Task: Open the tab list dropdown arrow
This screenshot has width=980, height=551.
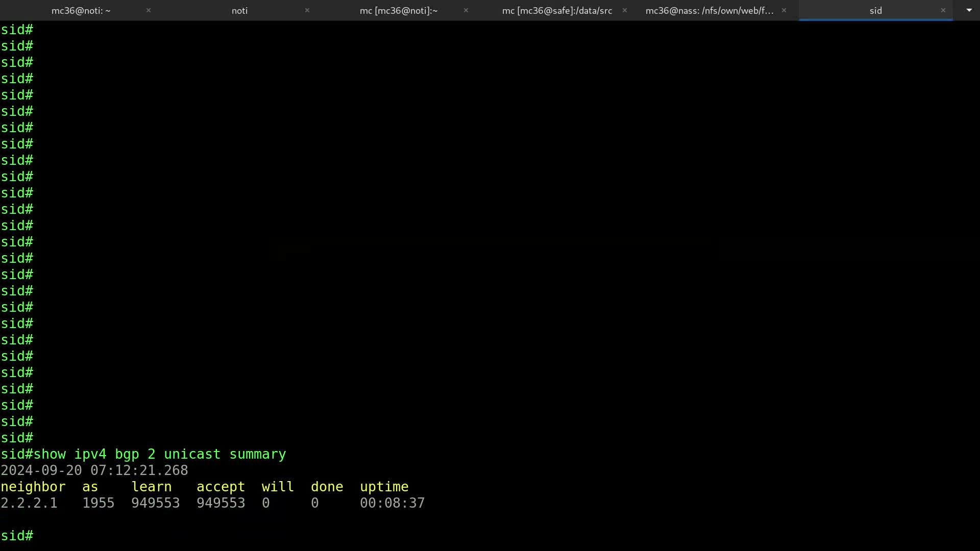Action: click(x=969, y=10)
